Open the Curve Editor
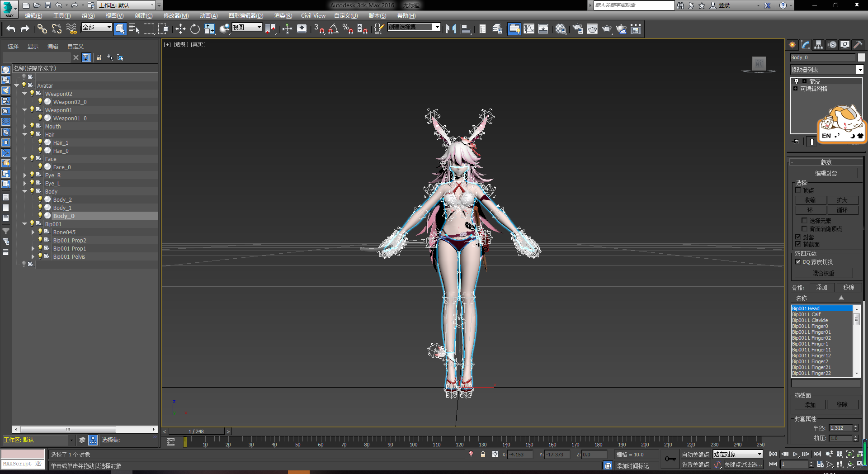This screenshot has width=868, height=474. click(x=529, y=29)
